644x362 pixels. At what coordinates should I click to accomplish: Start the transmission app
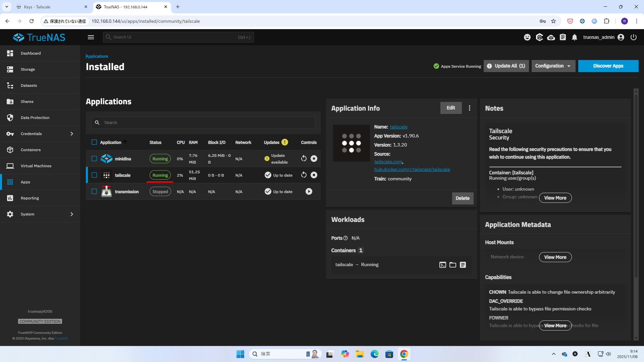click(x=309, y=191)
